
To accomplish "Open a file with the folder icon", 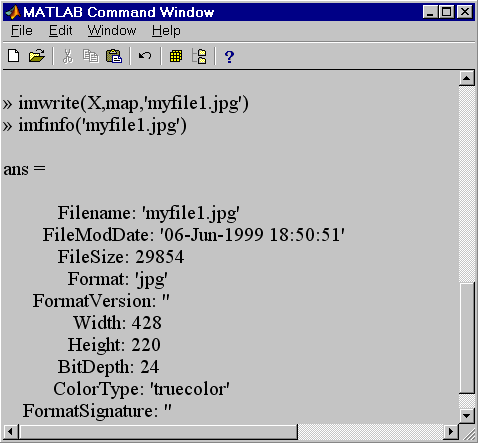I will 37,56.
